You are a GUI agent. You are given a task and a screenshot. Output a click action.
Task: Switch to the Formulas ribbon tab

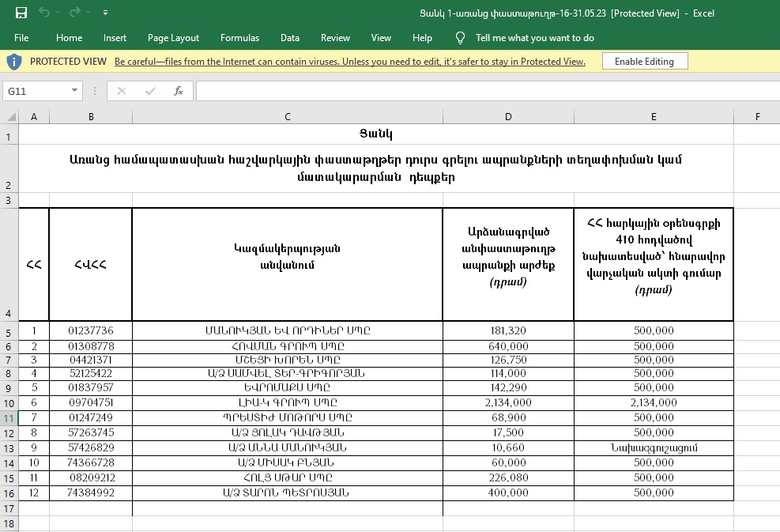(239, 37)
